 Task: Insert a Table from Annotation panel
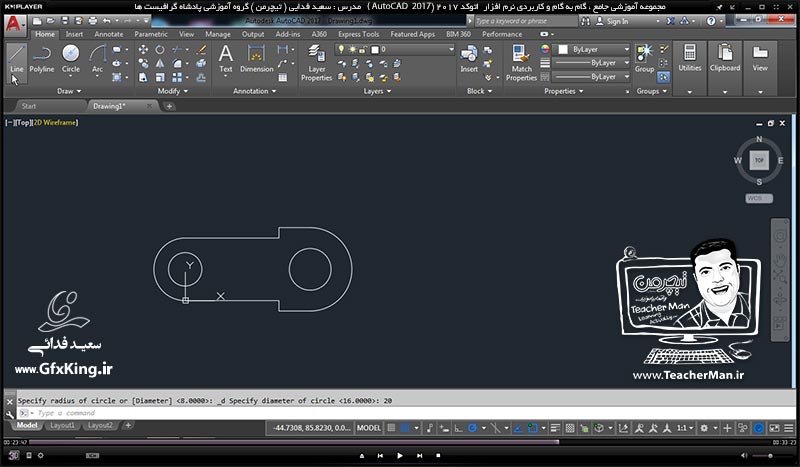(x=283, y=78)
